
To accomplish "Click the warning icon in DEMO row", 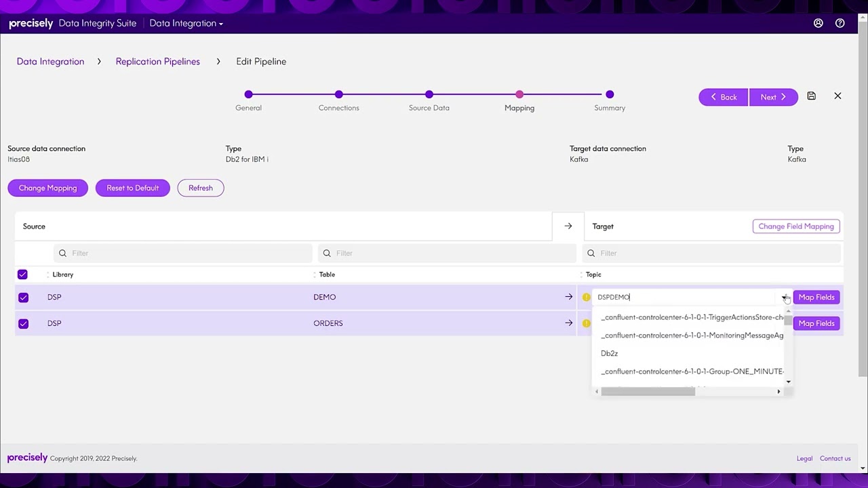I will [586, 297].
